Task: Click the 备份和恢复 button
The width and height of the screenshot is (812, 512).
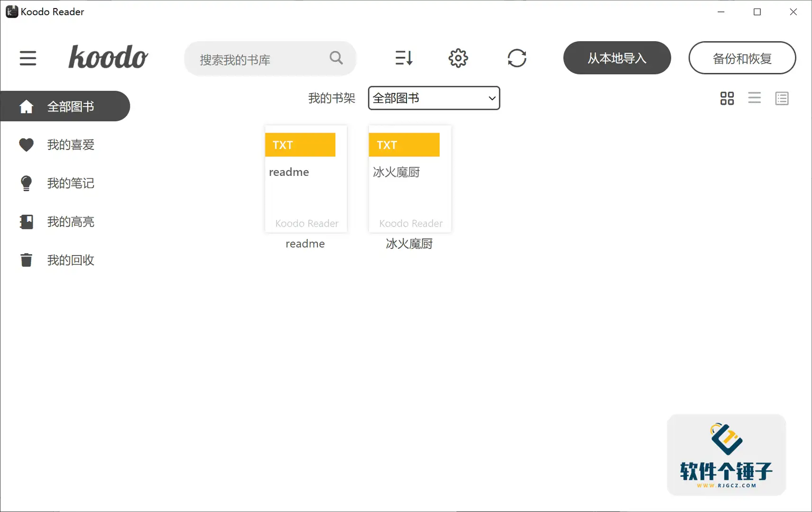Action: click(x=742, y=58)
